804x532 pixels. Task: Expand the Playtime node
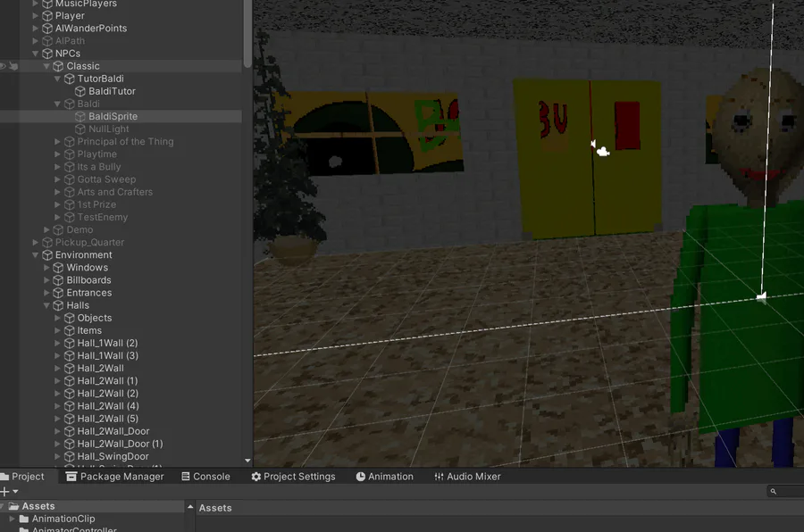point(57,154)
